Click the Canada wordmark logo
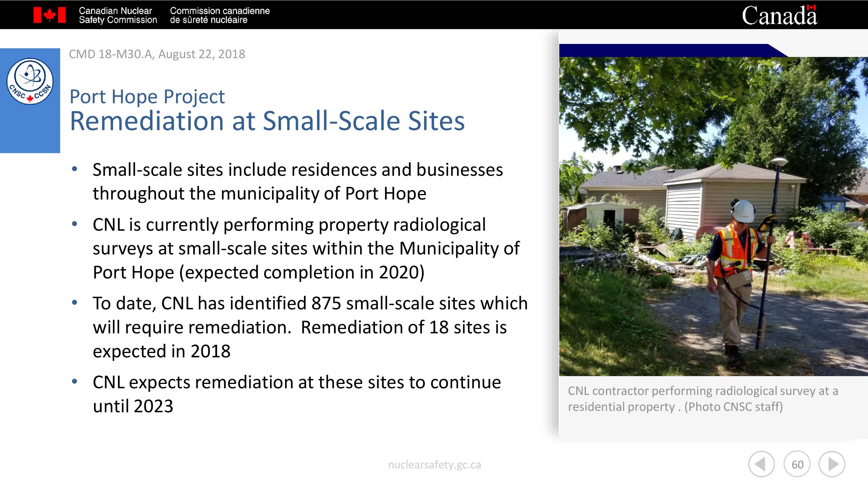 coord(780,15)
